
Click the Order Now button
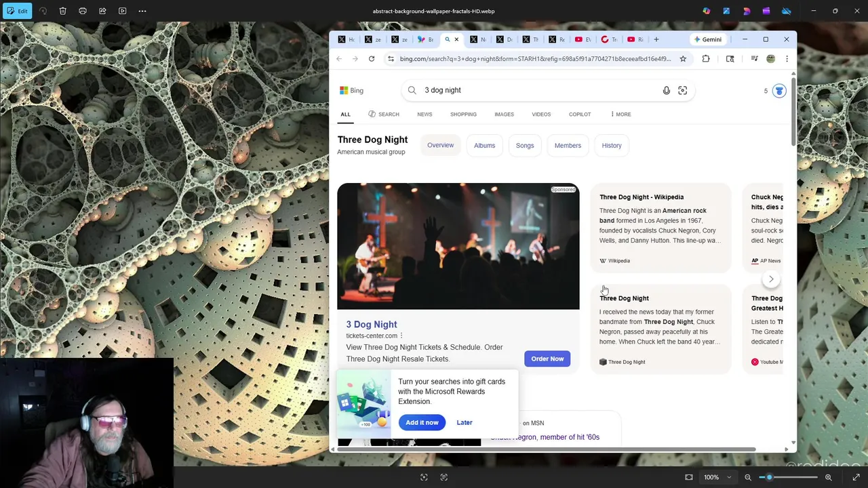point(547,359)
